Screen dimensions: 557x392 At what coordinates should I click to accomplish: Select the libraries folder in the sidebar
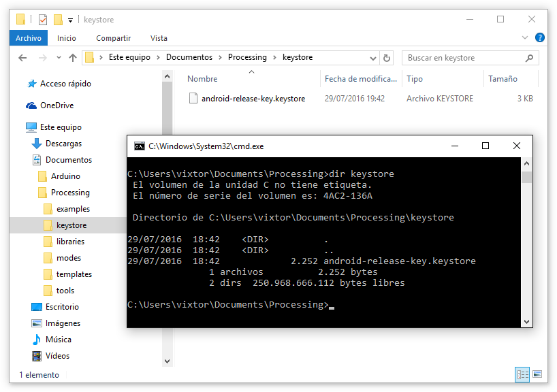coord(69,241)
